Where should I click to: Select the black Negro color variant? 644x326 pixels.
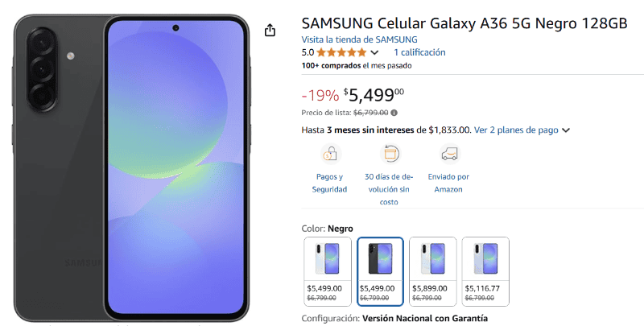[x=380, y=271]
